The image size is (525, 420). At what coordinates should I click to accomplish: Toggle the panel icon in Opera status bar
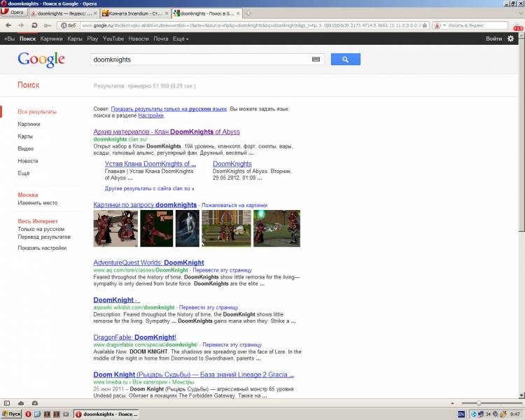coord(7,403)
